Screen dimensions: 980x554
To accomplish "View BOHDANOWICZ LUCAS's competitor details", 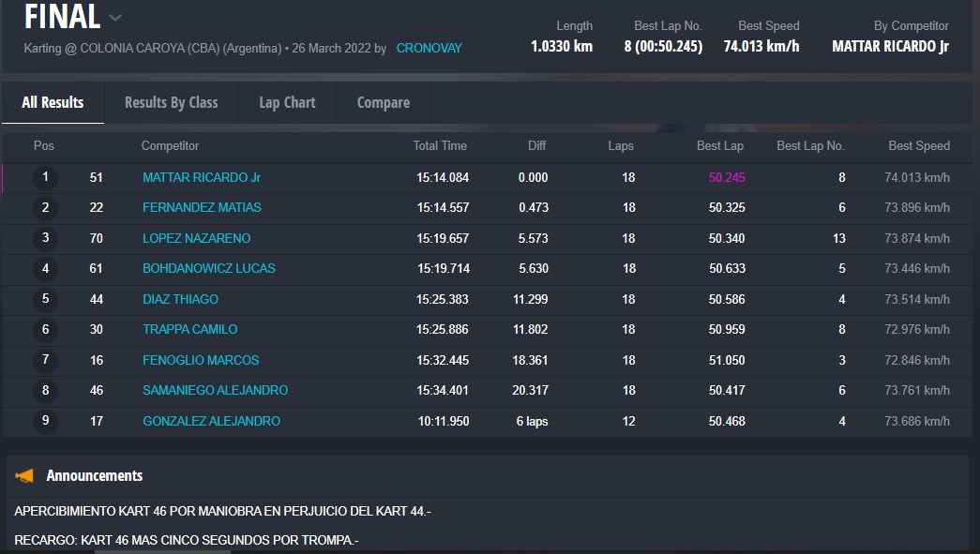I will [x=208, y=268].
